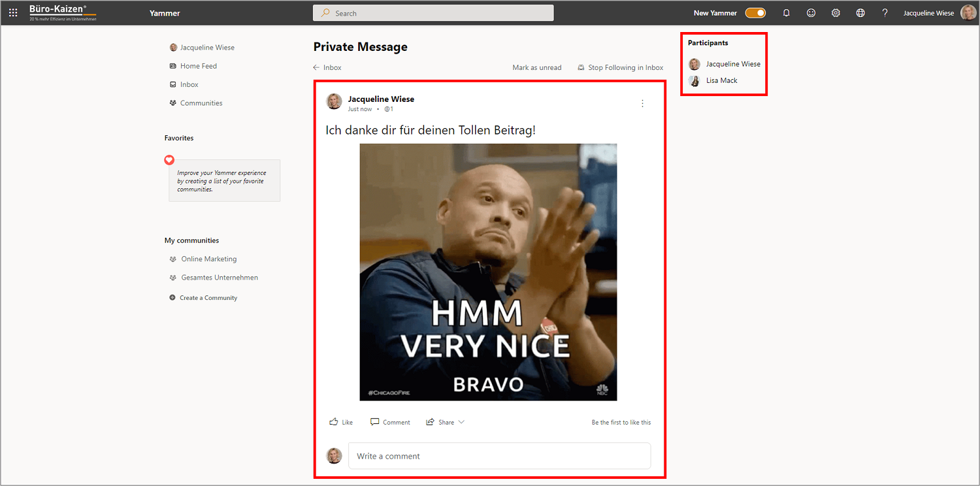Open Gesamtes Unternehmen community
Image resolution: width=980 pixels, height=486 pixels.
coord(220,278)
